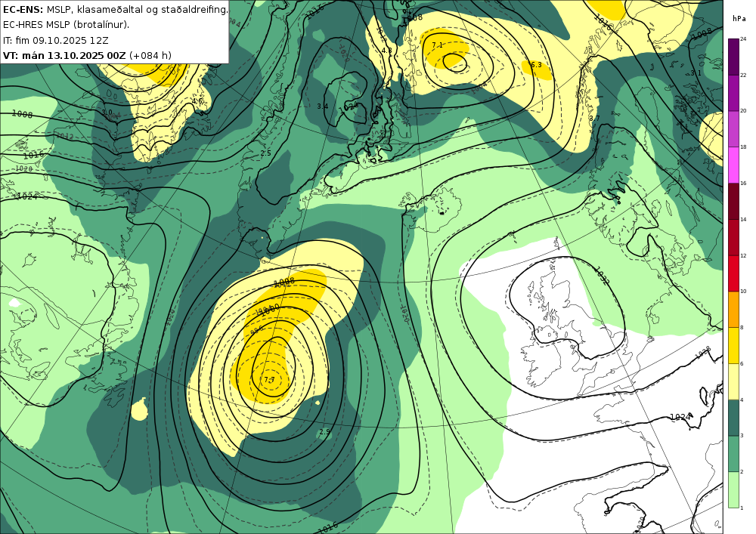Screen dimensions: 756x534
Task: Click the '996' isobar label inside the Atlantic low
Action: pyautogui.click(x=258, y=330)
